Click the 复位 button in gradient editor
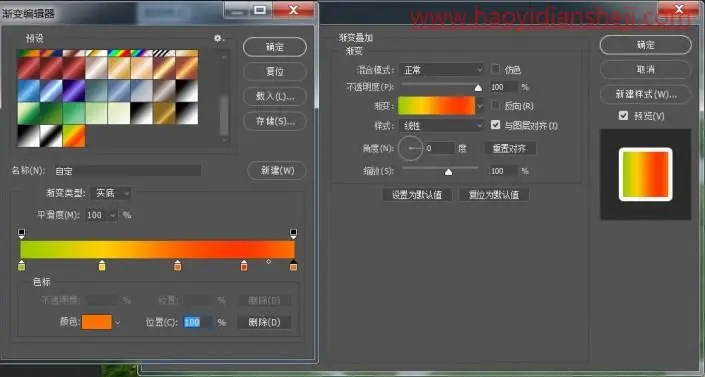 (275, 72)
